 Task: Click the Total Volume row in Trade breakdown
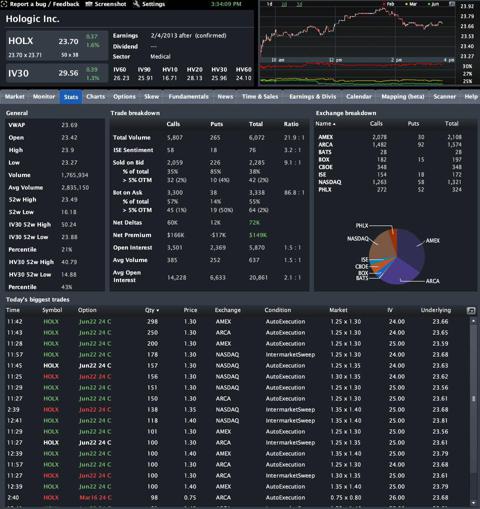coord(209,138)
